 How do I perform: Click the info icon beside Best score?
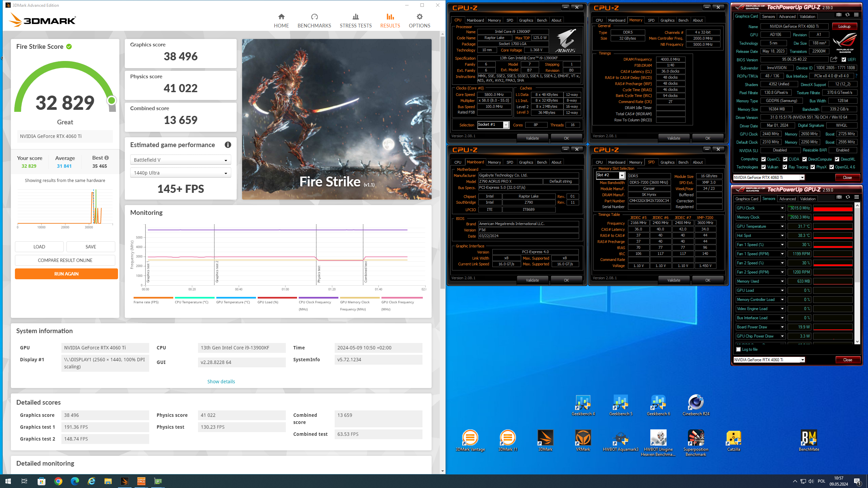click(x=106, y=158)
